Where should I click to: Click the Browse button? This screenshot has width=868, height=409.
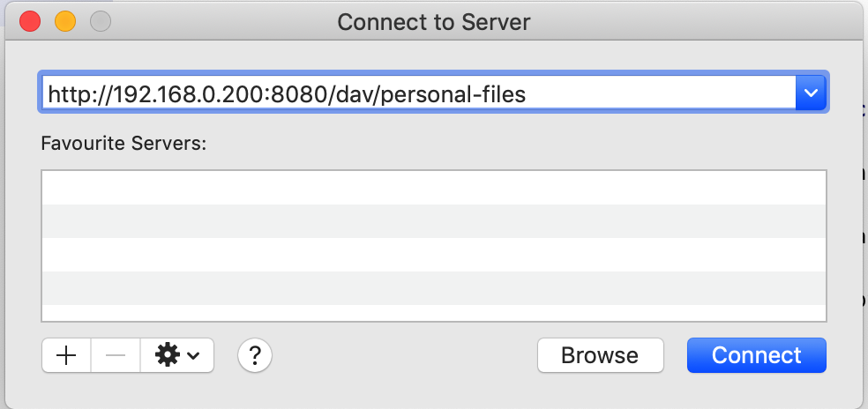click(x=600, y=355)
